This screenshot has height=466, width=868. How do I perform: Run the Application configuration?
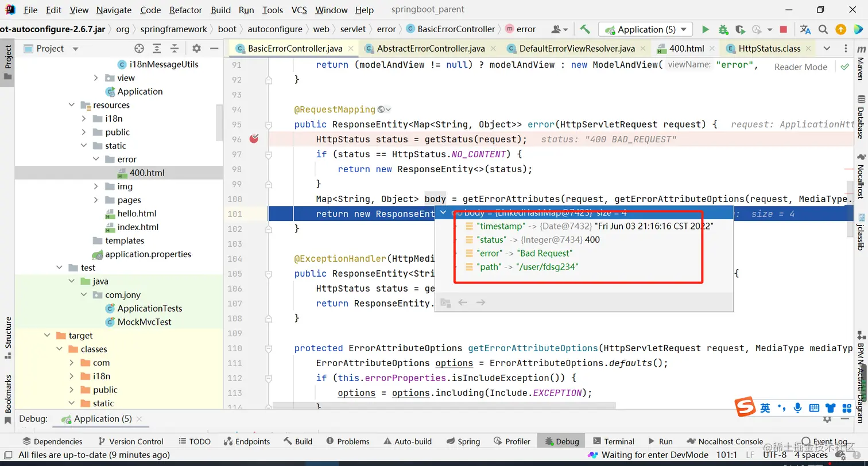pos(706,29)
